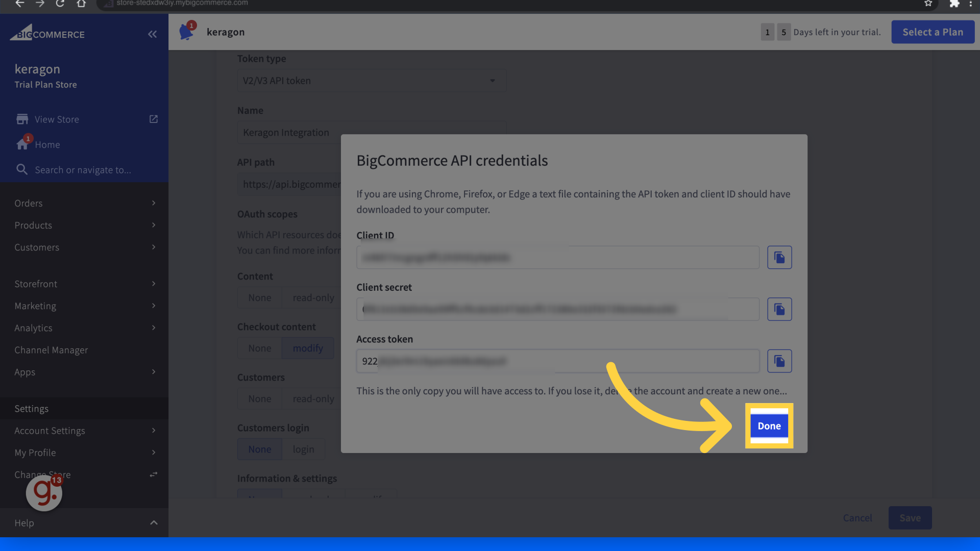Select None for Customers scope
Viewport: 980px width, 551px height.
click(x=260, y=398)
